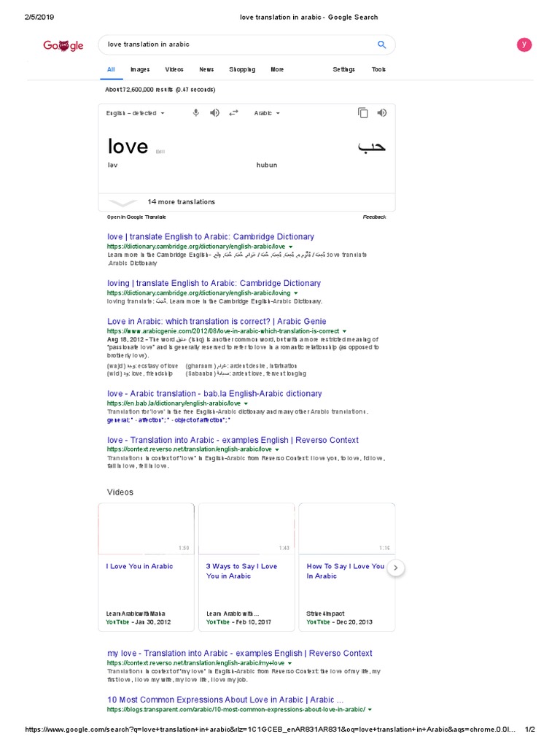
Task: Open loving | translate English to Arabic result
Action: pyautogui.click(x=214, y=284)
